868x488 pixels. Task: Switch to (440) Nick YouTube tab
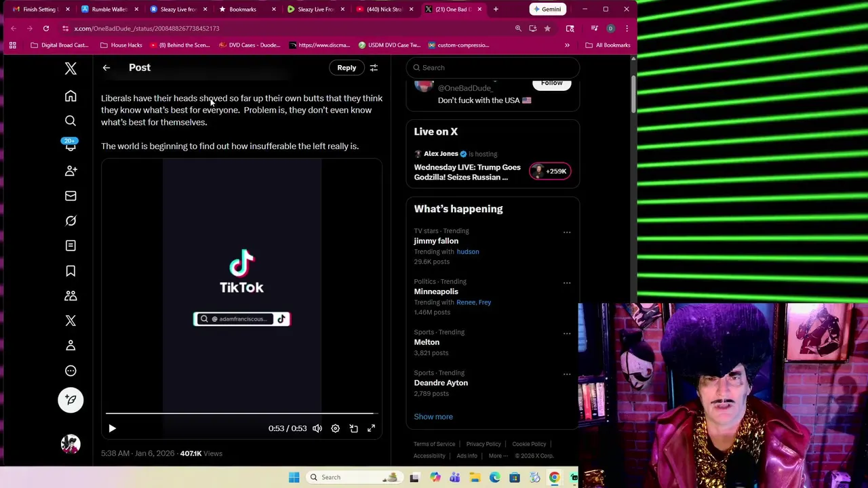pyautogui.click(x=384, y=9)
